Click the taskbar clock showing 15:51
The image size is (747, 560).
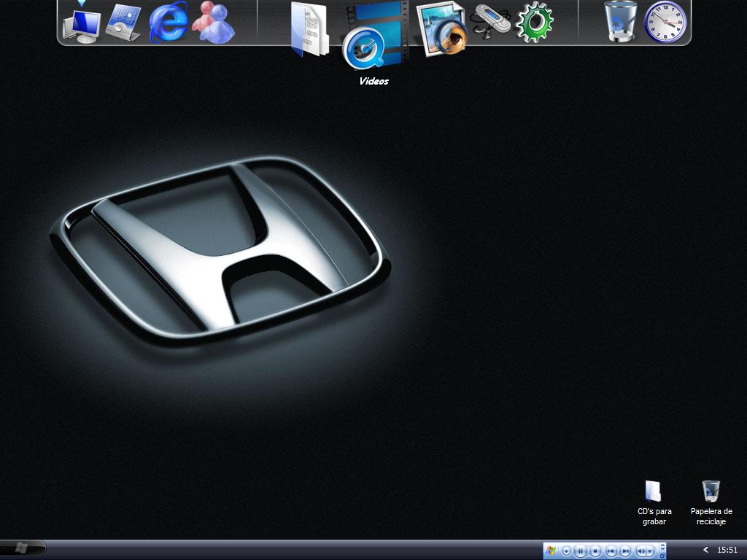coord(727,550)
